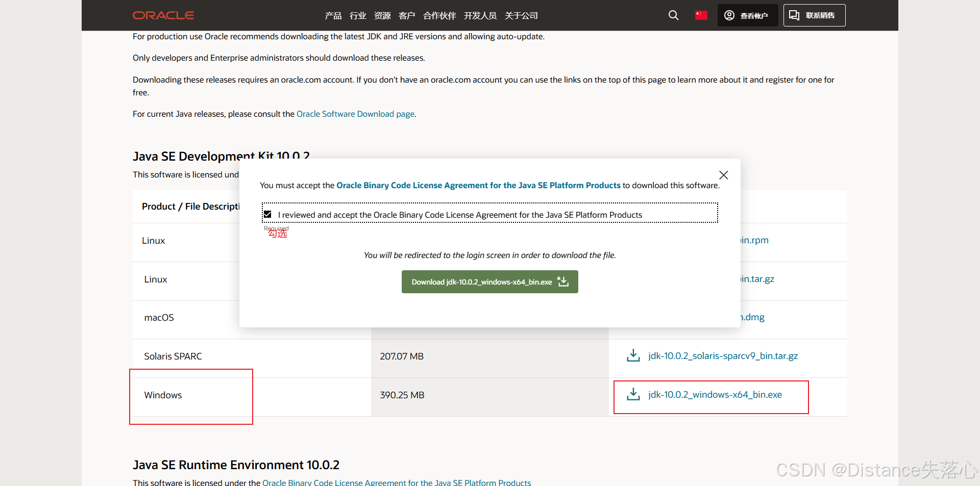Open the Oracle Binary Code License Agreement link in dialog

pyautogui.click(x=478, y=185)
